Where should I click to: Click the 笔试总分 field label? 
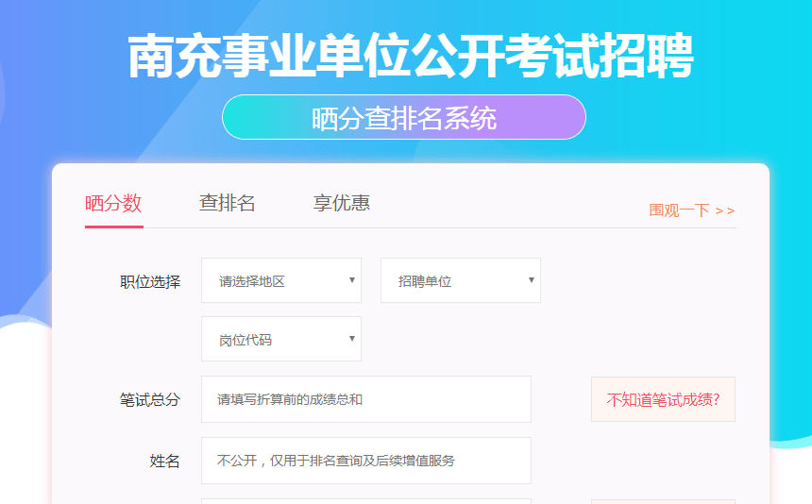150,399
